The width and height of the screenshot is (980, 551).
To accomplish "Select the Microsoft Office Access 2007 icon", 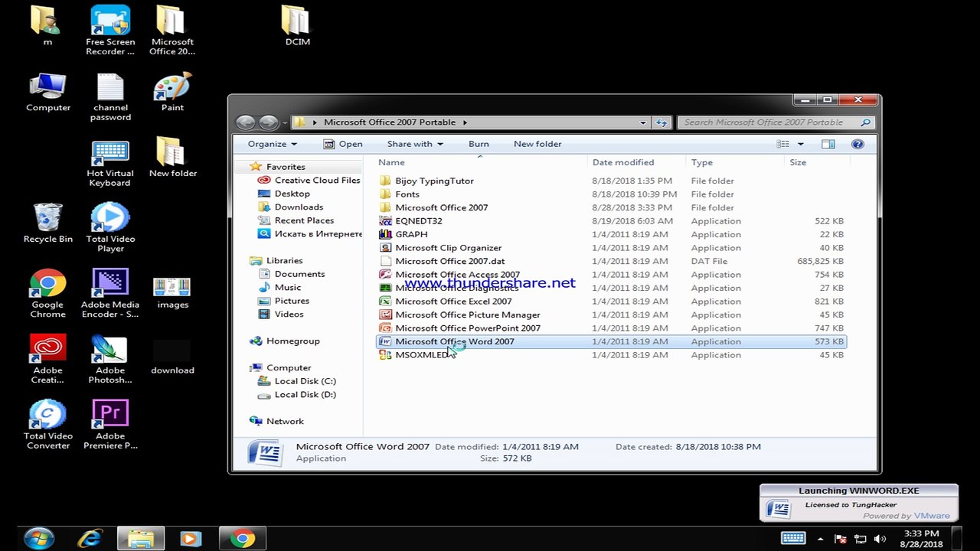I will pyautogui.click(x=386, y=275).
